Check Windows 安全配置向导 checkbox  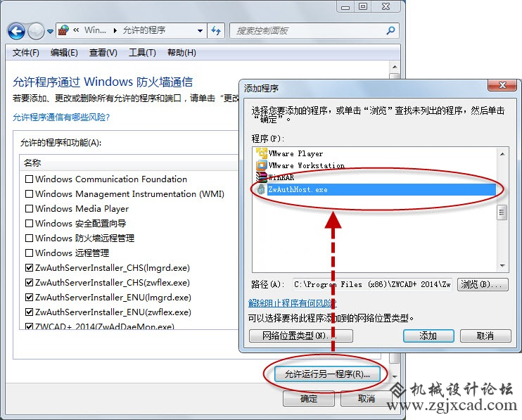click(x=30, y=223)
